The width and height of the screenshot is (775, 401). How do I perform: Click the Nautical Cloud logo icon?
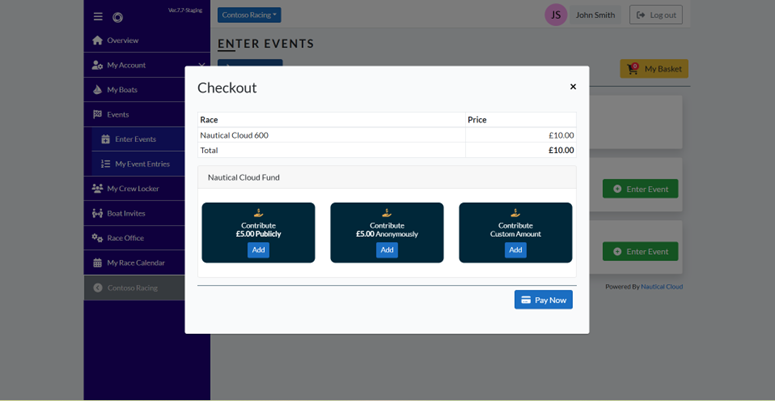118,17
